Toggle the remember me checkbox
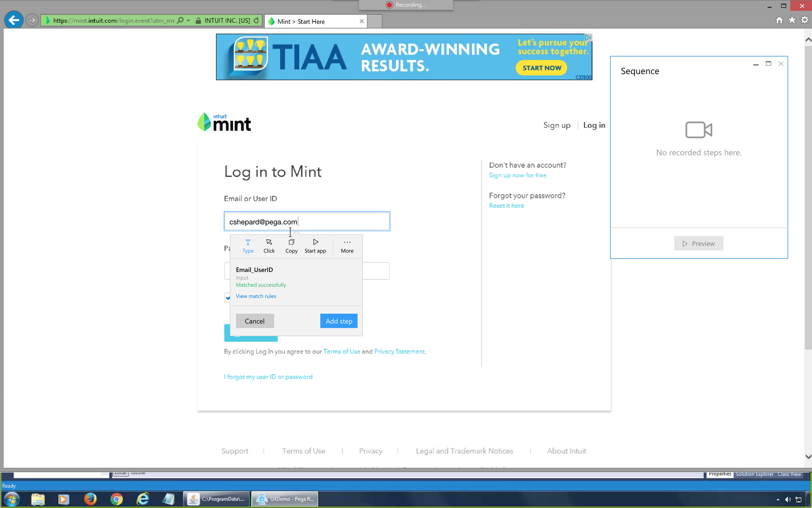This screenshot has width=812, height=508. [x=228, y=298]
